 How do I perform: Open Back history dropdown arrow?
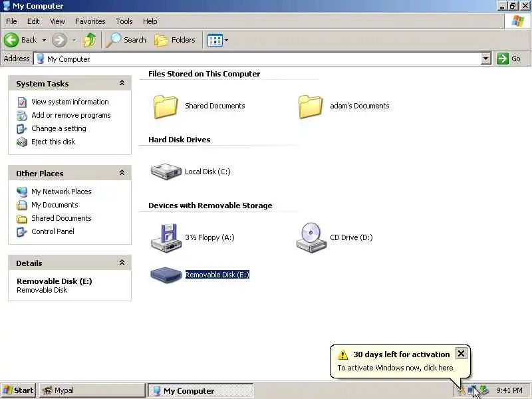(44, 40)
